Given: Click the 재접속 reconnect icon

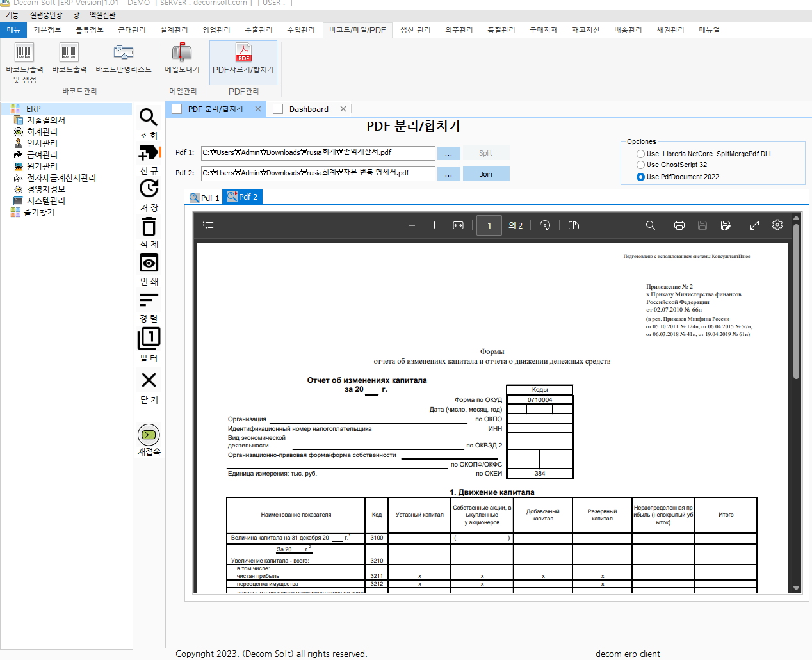Looking at the screenshot, I should tap(149, 435).
